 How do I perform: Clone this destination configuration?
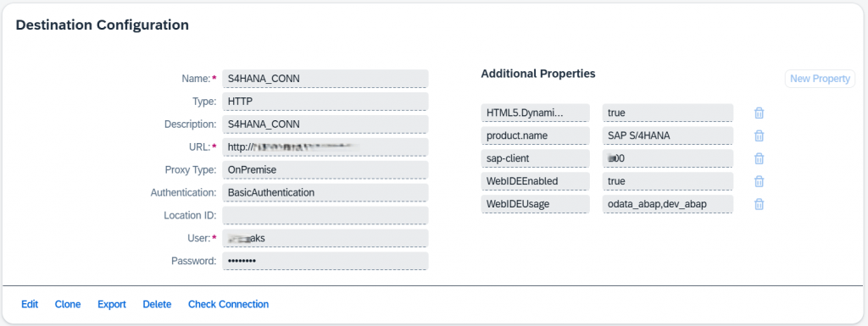[x=68, y=305]
